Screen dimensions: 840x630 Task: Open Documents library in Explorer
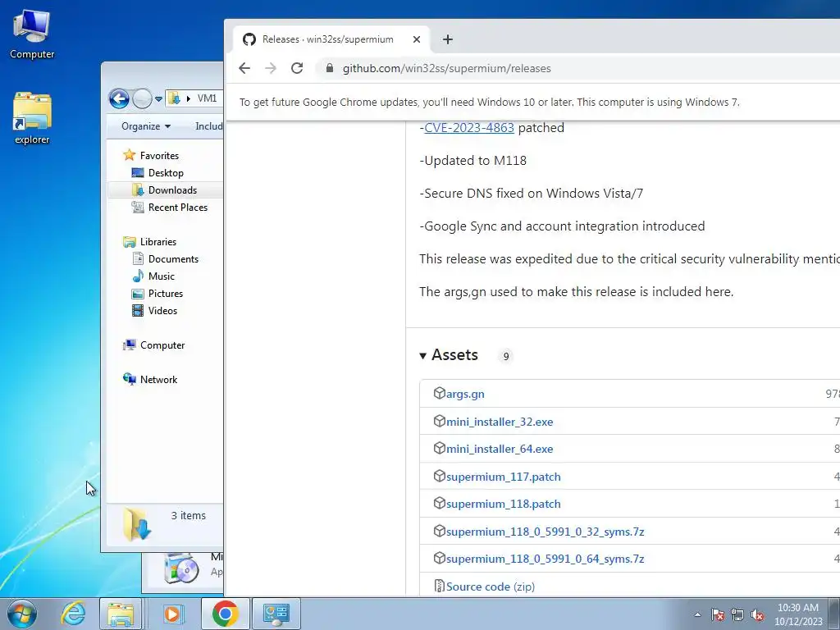point(173,258)
